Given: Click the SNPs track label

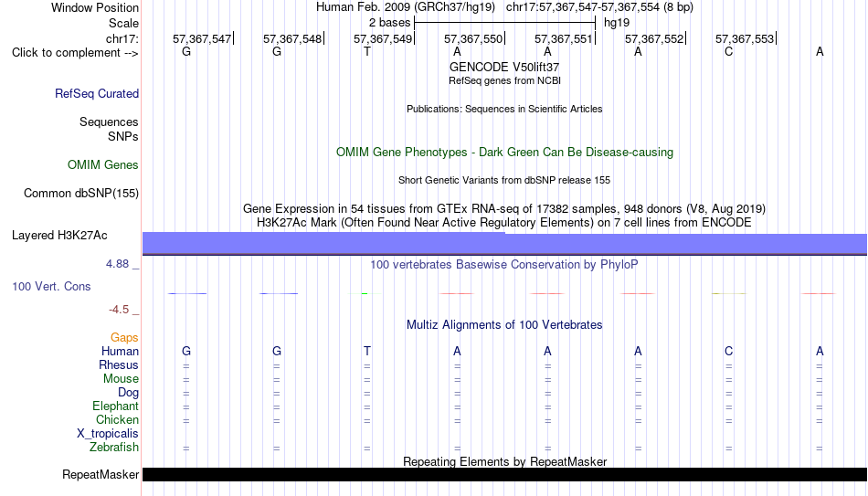Looking at the screenshot, I should click(x=123, y=136).
